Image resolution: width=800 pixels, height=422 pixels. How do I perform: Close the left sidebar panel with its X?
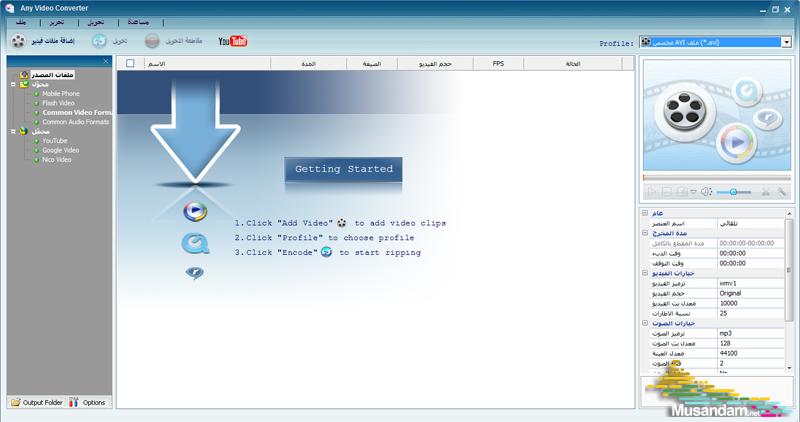coord(106,61)
